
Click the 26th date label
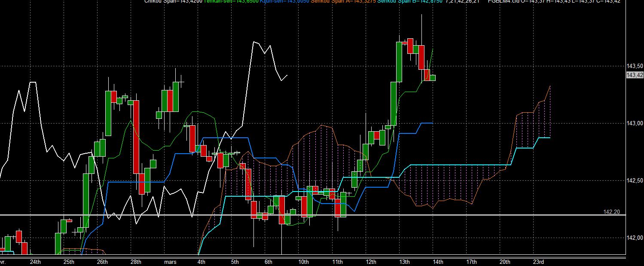click(102, 262)
